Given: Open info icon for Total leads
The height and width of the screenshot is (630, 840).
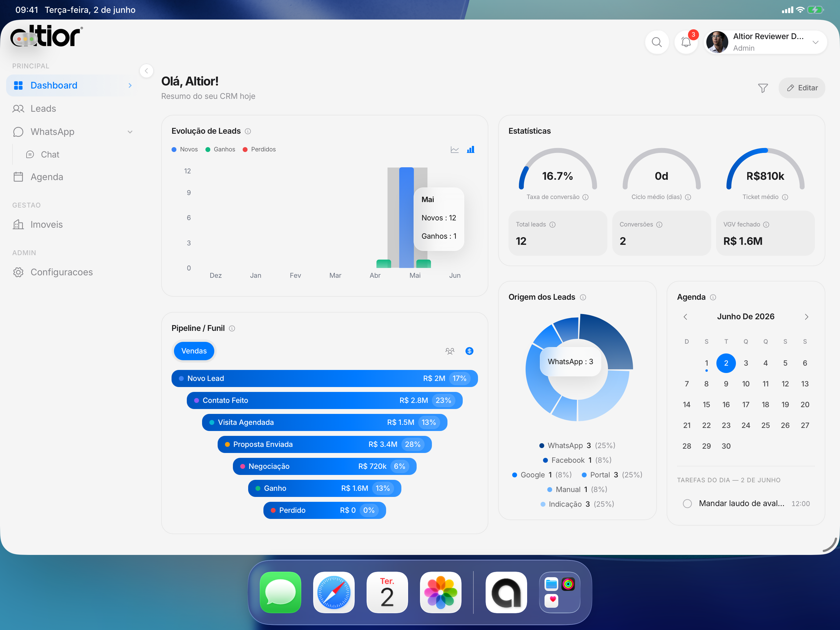Looking at the screenshot, I should coord(552,225).
